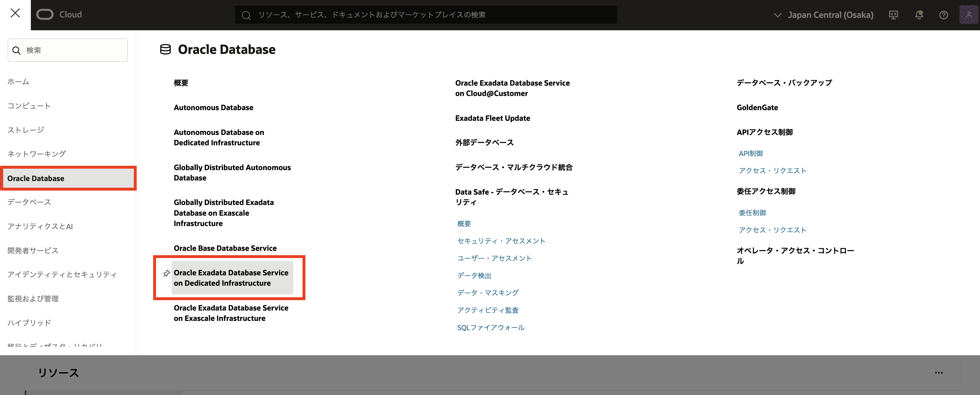Viewport: 980px width, 395px height.
Task: Select ハイブリッド in the sidebar
Action: point(29,323)
